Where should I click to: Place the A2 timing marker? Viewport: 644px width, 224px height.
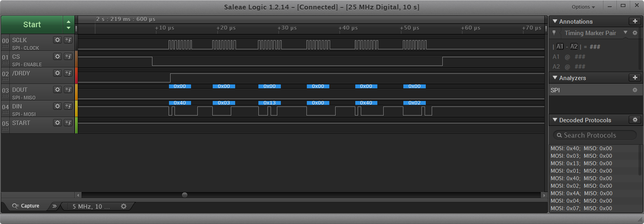click(574, 47)
